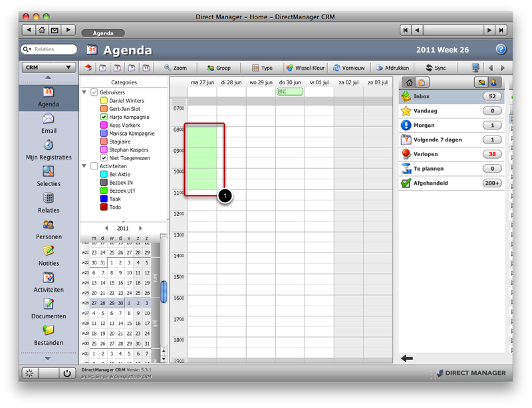The width and height of the screenshot is (532, 408).
Task: Open the Notities module
Action: [x=49, y=256]
